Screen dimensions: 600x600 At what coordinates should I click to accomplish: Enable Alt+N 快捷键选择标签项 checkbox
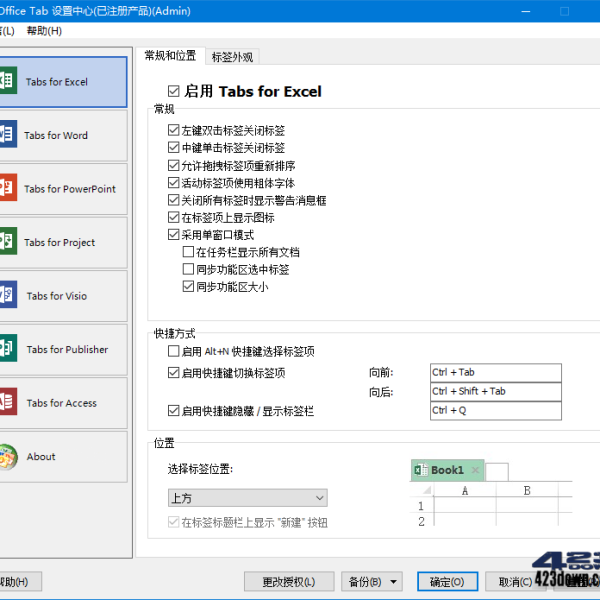173,351
